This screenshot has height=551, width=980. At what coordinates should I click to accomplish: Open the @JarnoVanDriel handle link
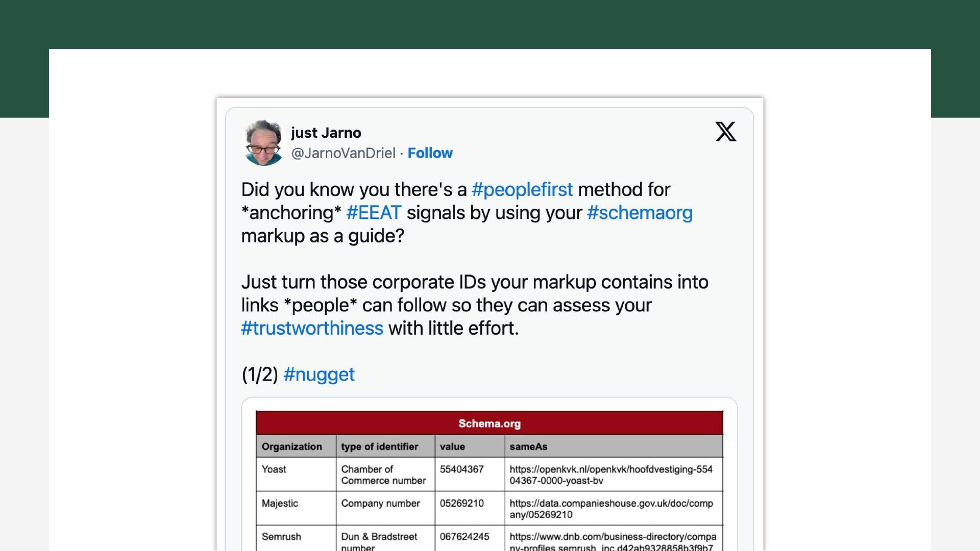pos(343,153)
